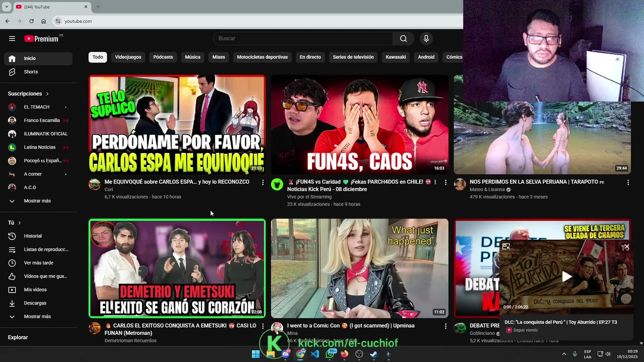Select the Mixes filter chip
The width and height of the screenshot is (644, 362).
pos(219,57)
